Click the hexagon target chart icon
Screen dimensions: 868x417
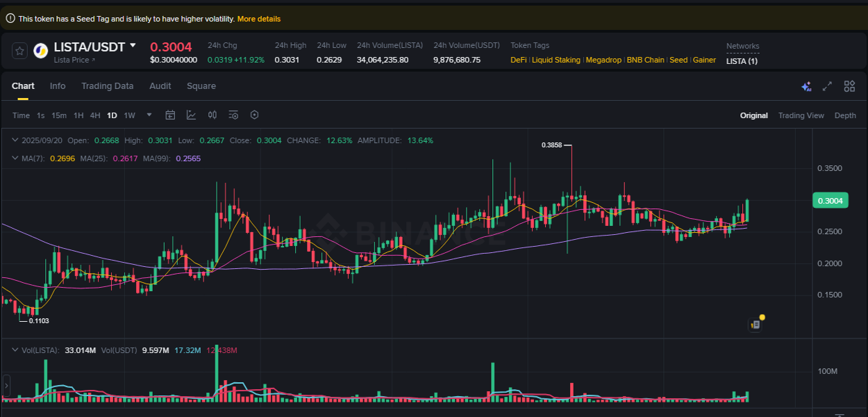coord(254,115)
